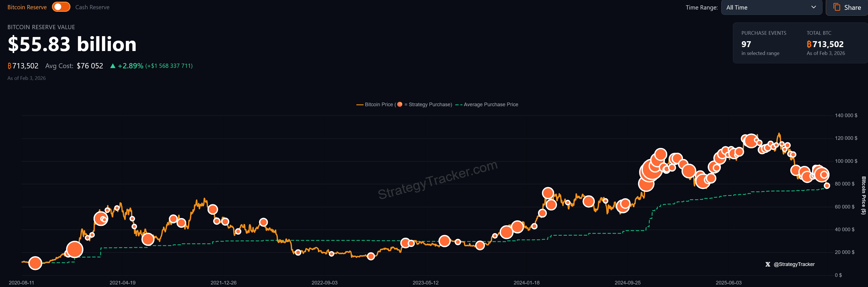Viewport: 868px width, 287px height.
Task: Click the green up-triangle gain indicator
Action: pos(113,66)
